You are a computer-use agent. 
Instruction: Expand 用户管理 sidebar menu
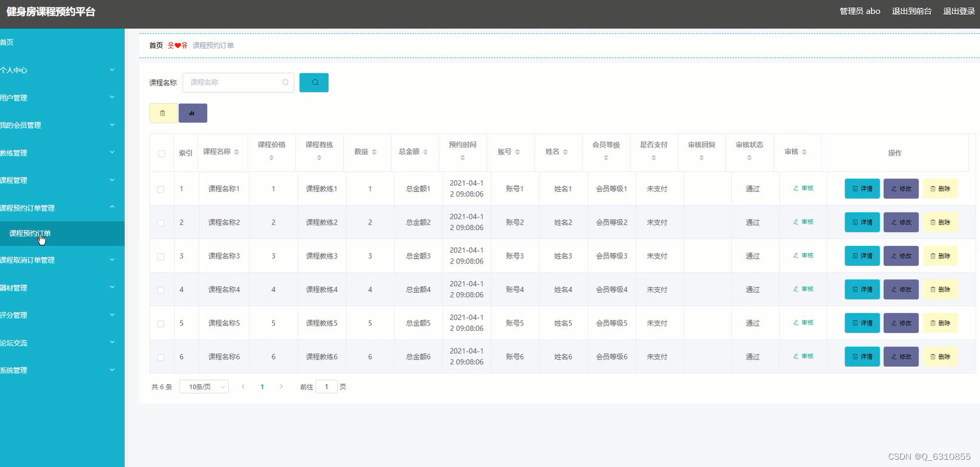(x=62, y=98)
